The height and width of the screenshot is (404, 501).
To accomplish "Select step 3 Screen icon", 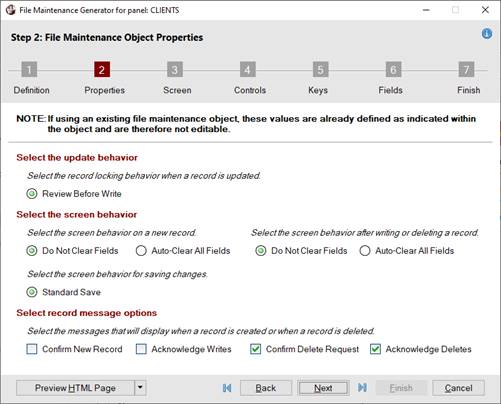I will click(x=175, y=69).
